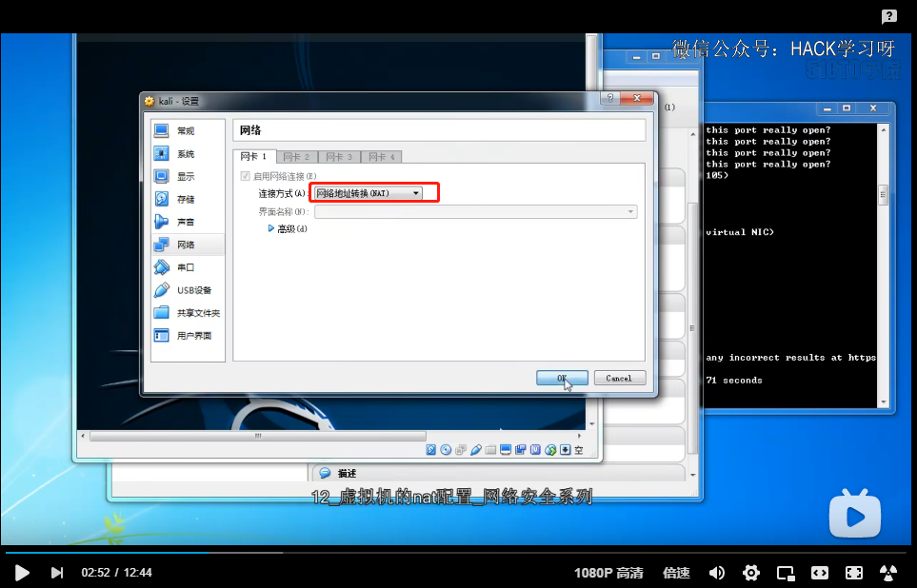Click the virtualization V icon in VM status bar

535,449
